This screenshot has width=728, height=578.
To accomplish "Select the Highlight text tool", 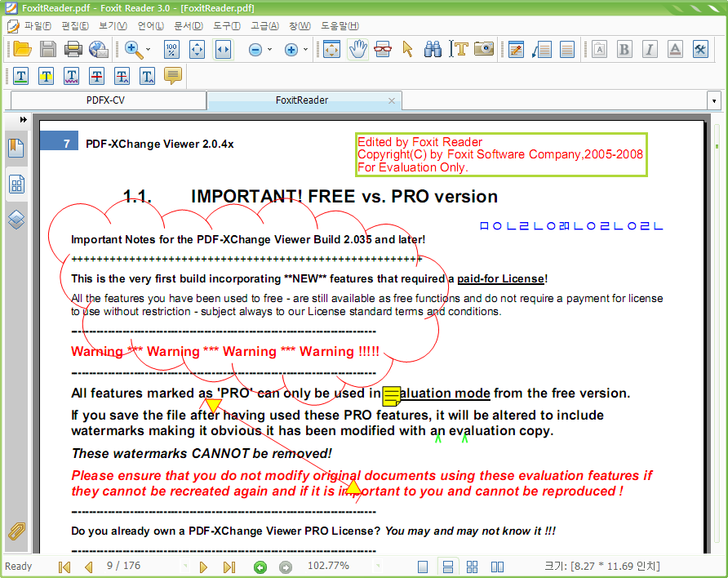I will [x=46, y=76].
